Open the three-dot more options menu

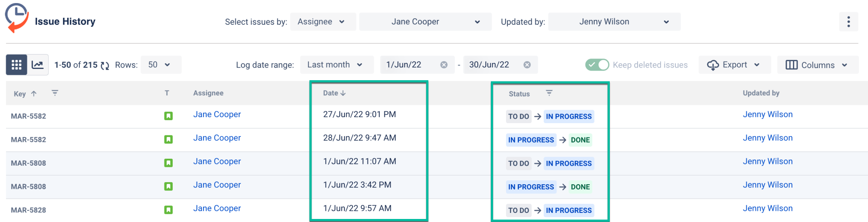pos(848,22)
